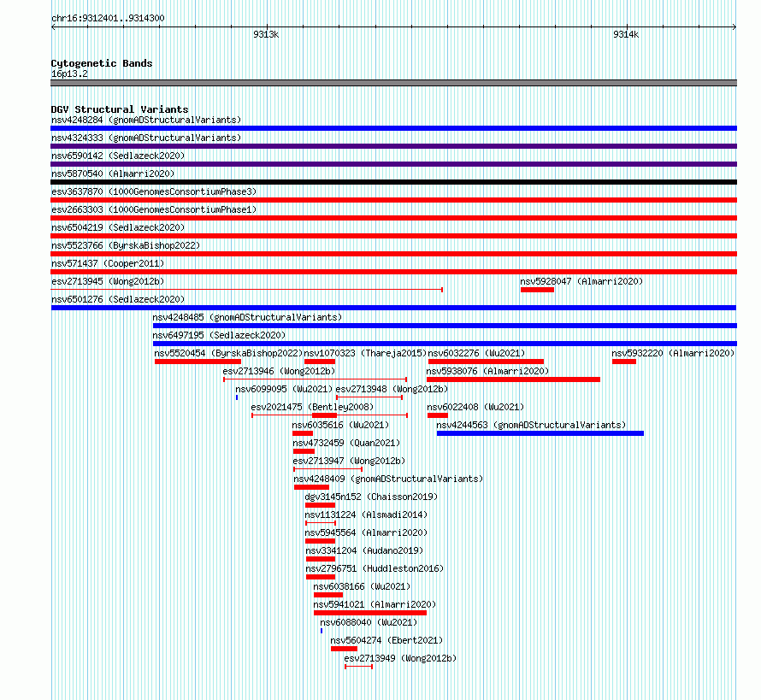Click nsv6501276 (Sedlazeck2020) label
The image size is (761, 700).
pos(118,299)
